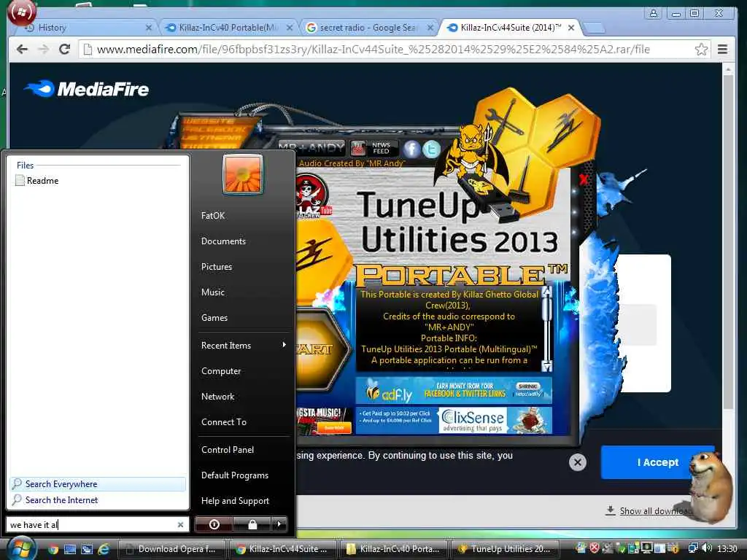This screenshot has height=560, width=747.
Task: Open Network from Start menu
Action: click(x=217, y=396)
